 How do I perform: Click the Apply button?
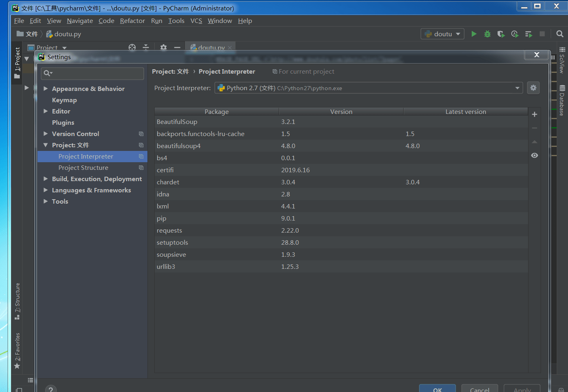(522, 389)
